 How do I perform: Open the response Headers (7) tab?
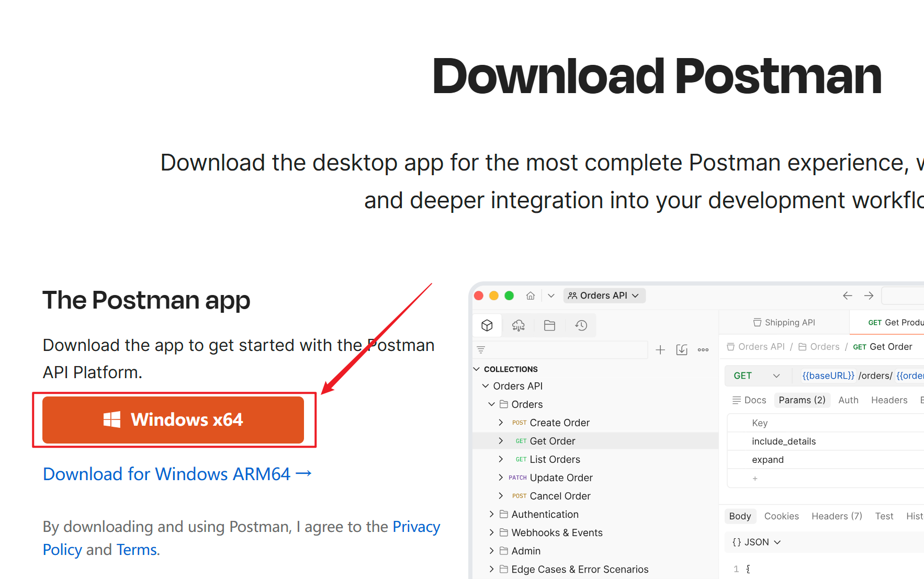[837, 516]
